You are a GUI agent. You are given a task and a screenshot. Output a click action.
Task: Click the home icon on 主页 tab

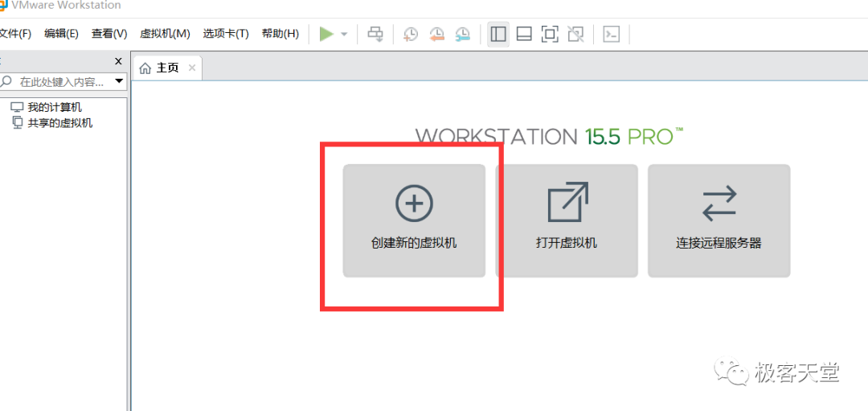145,68
